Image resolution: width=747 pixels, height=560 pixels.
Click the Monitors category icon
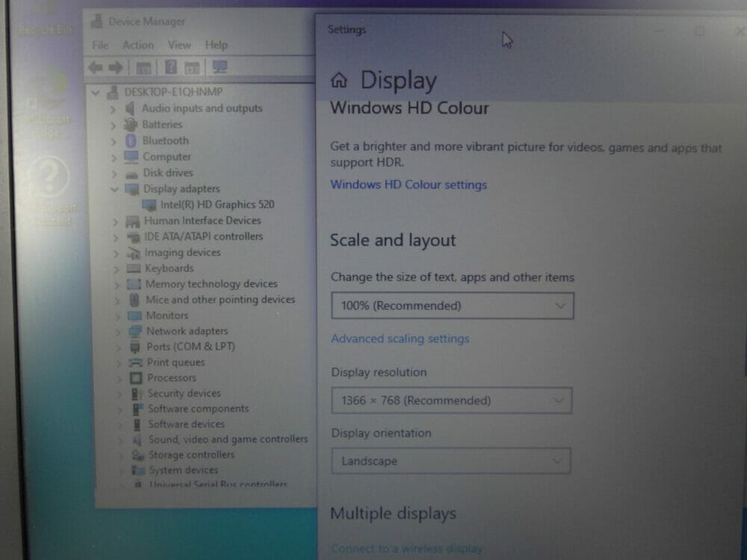point(134,316)
